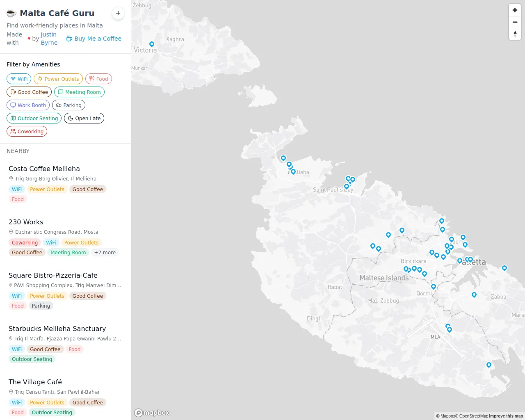Toggle the Open Late filter

[x=84, y=118]
